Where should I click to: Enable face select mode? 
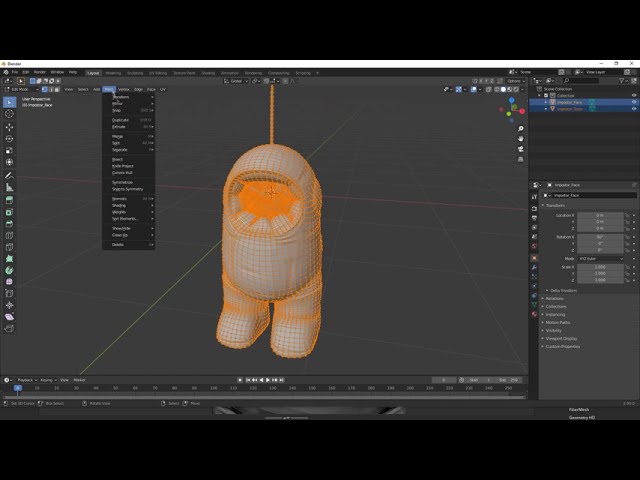point(57,89)
